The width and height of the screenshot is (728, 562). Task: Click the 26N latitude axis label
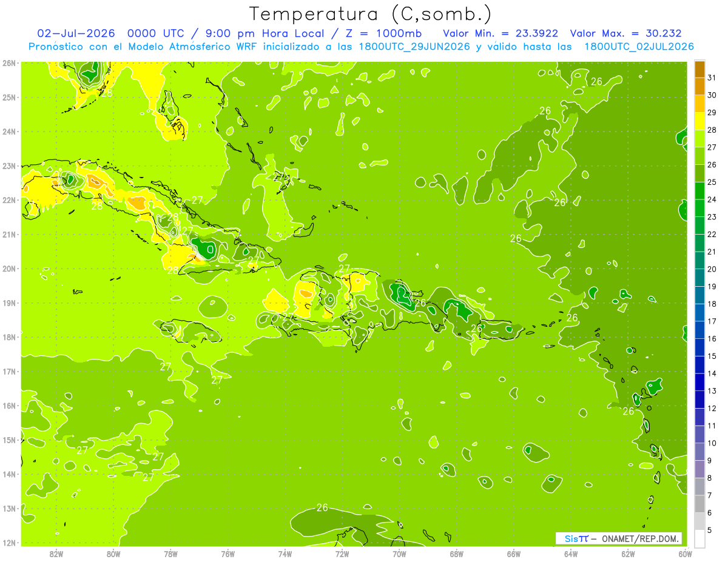[8, 63]
